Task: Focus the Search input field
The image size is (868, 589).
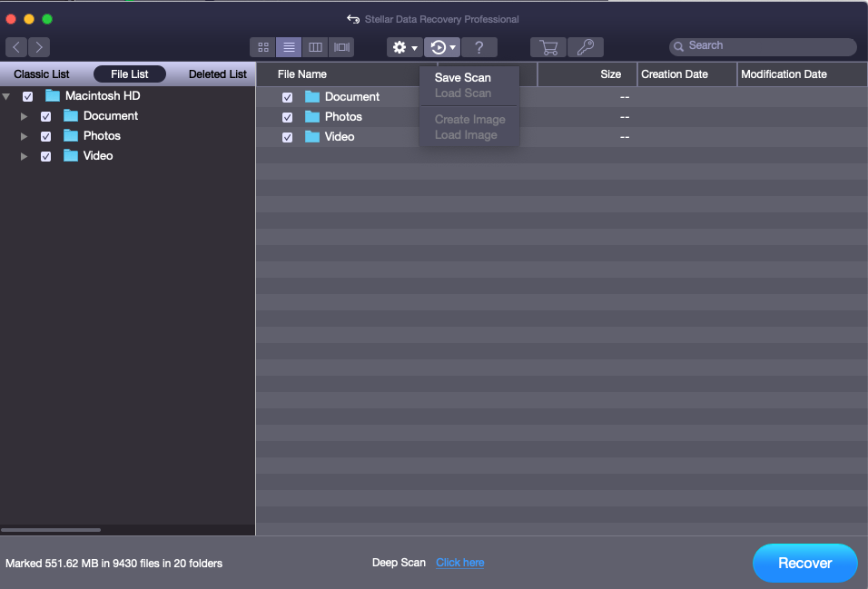Action: (x=768, y=46)
